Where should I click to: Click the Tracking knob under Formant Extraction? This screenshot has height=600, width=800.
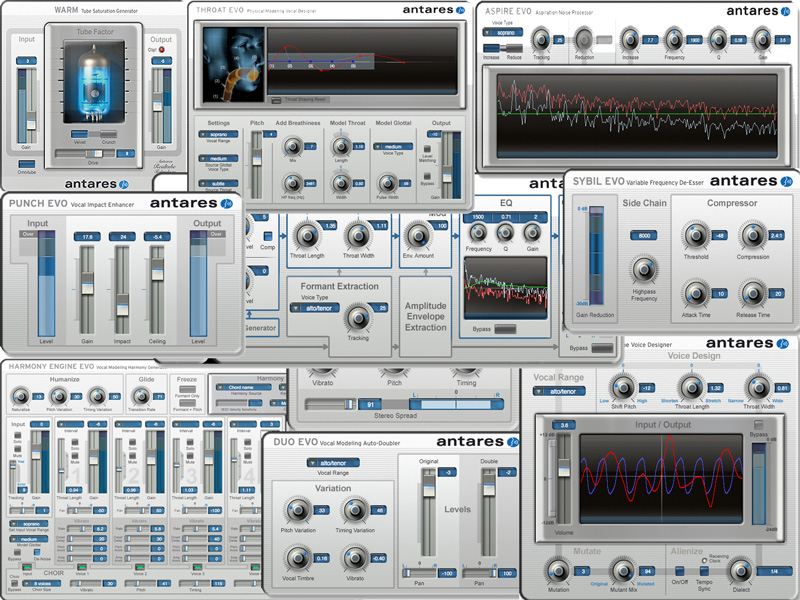coord(358,318)
